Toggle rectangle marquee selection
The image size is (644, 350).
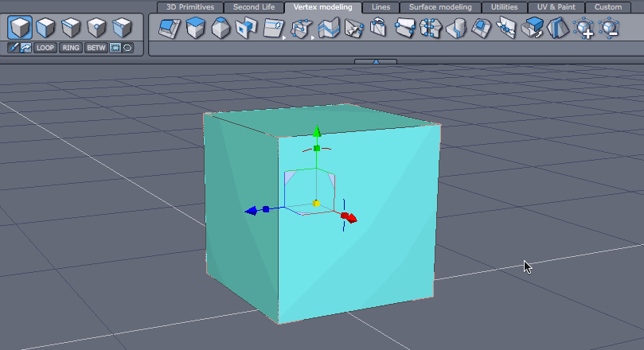[x=115, y=48]
